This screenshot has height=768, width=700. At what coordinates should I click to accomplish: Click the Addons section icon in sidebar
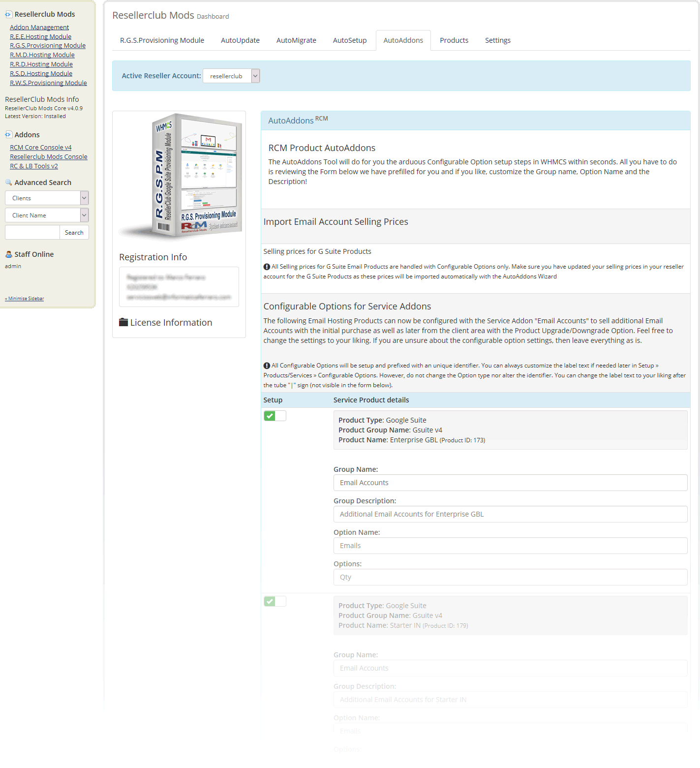pos(8,134)
